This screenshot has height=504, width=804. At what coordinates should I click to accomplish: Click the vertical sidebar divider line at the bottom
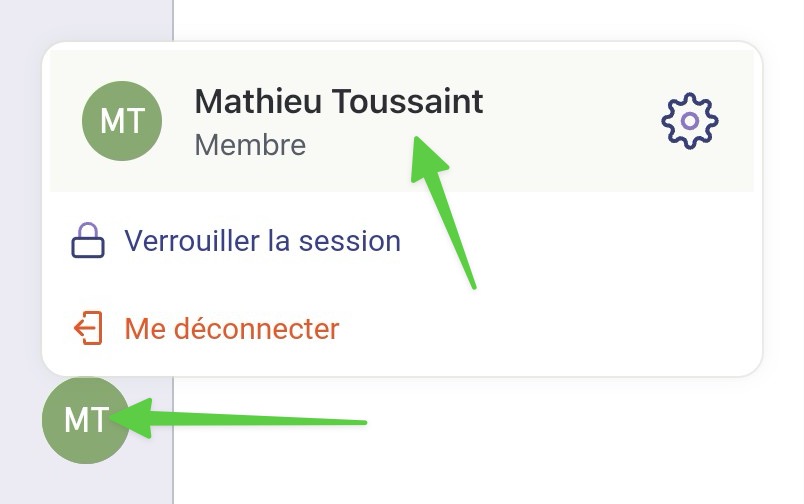(173, 441)
